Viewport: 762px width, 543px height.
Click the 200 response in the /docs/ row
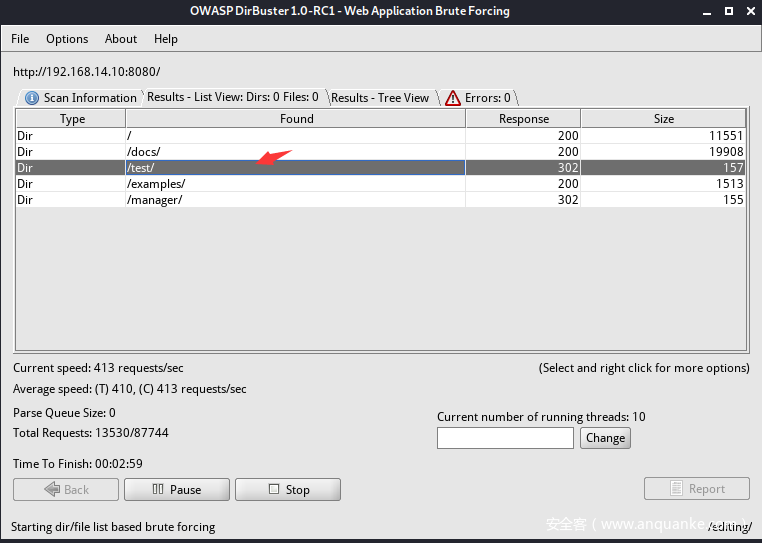click(568, 152)
